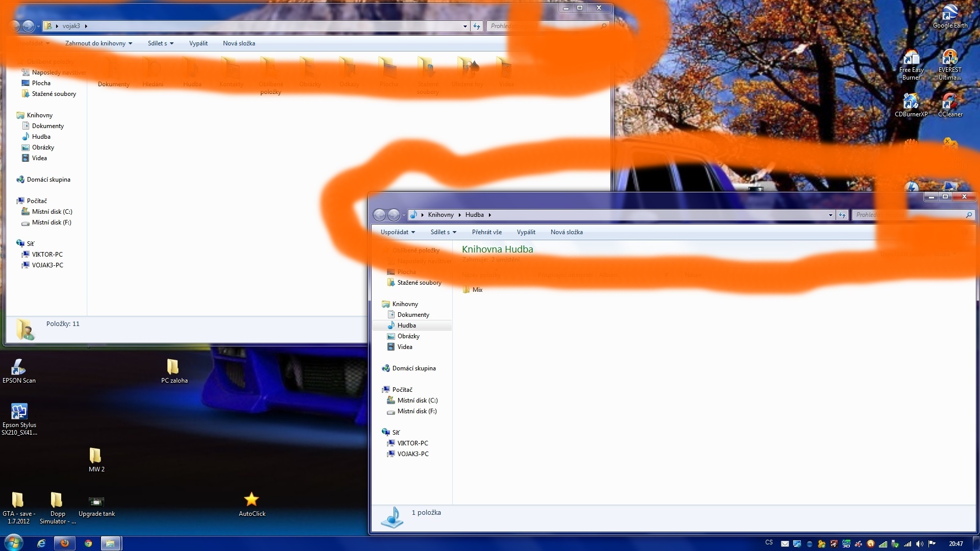Screen dimensions: 980x551
Task: Click Firefox icon in taskbar
Action: 65,543
